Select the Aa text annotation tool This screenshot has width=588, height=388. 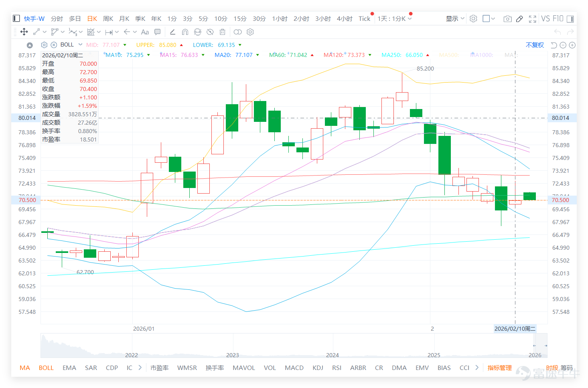click(145, 32)
